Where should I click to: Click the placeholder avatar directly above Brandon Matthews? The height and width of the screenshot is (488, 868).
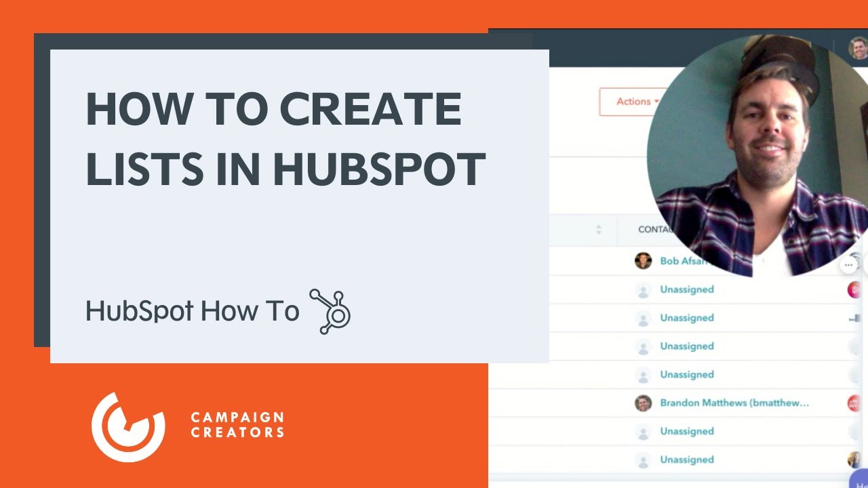click(643, 375)
